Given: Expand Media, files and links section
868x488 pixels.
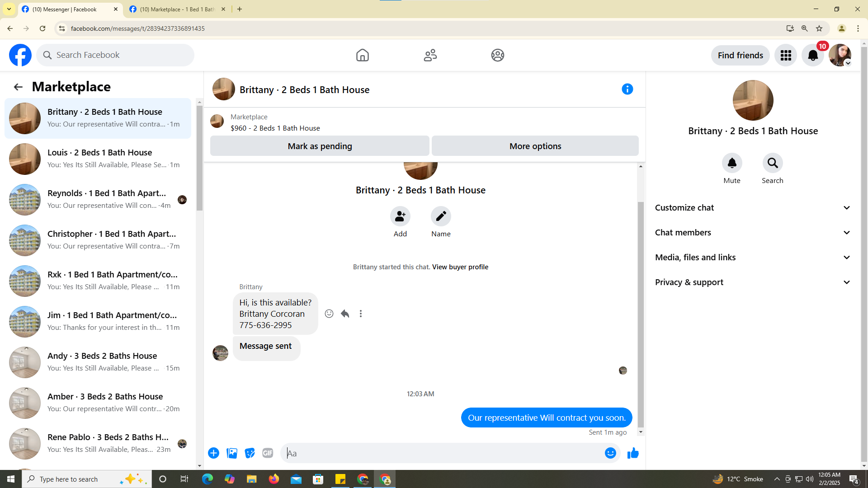Looking at the screenshot, I should pos(753,258).
